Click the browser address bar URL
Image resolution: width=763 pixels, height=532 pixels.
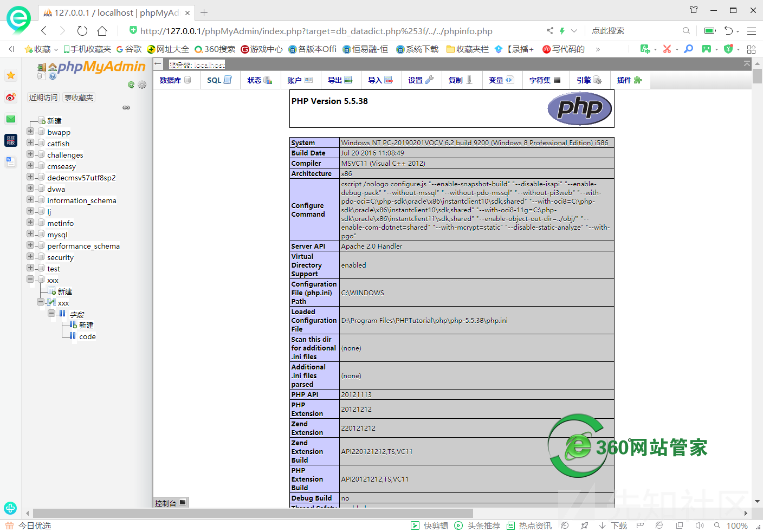tap(316, 31)
